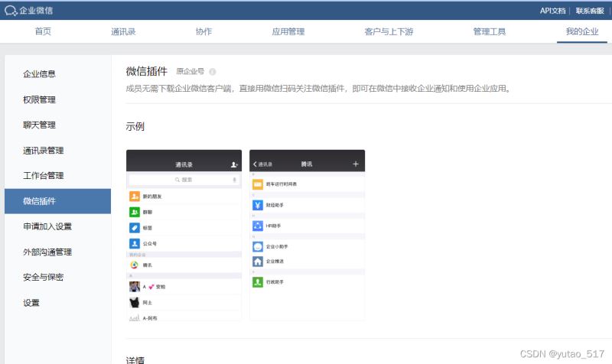Click back arrow to 通讯录 in example

255,164
